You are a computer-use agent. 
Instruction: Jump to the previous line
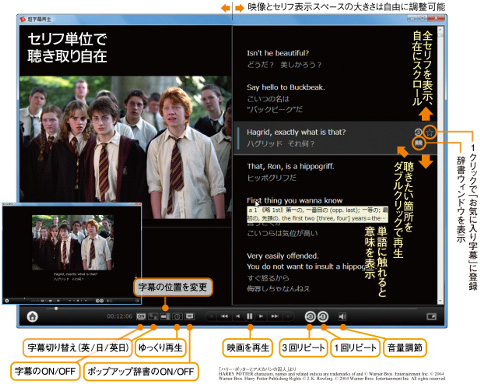238,316
